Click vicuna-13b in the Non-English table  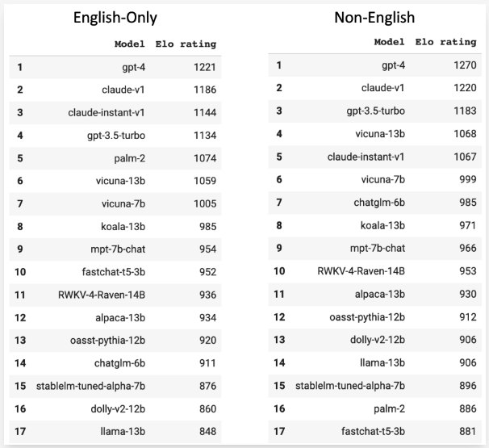pyautogui.click(x=380, y=133)
